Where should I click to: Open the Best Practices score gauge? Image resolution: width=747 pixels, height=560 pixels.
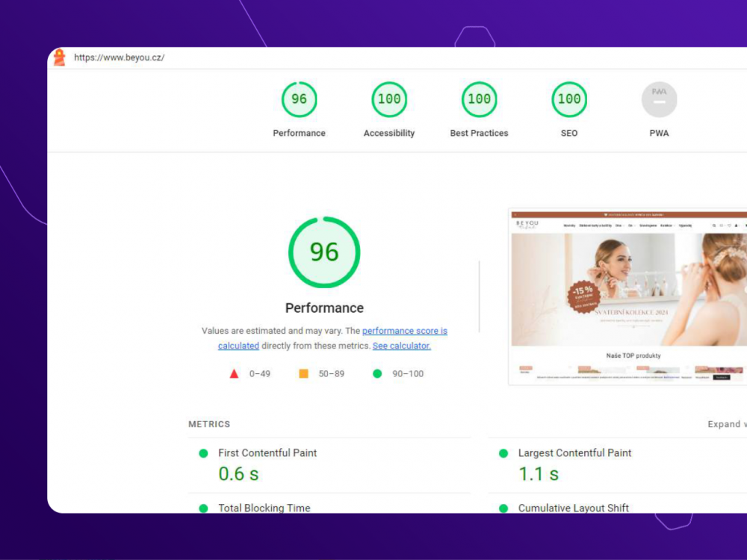(x=479, y=99)
